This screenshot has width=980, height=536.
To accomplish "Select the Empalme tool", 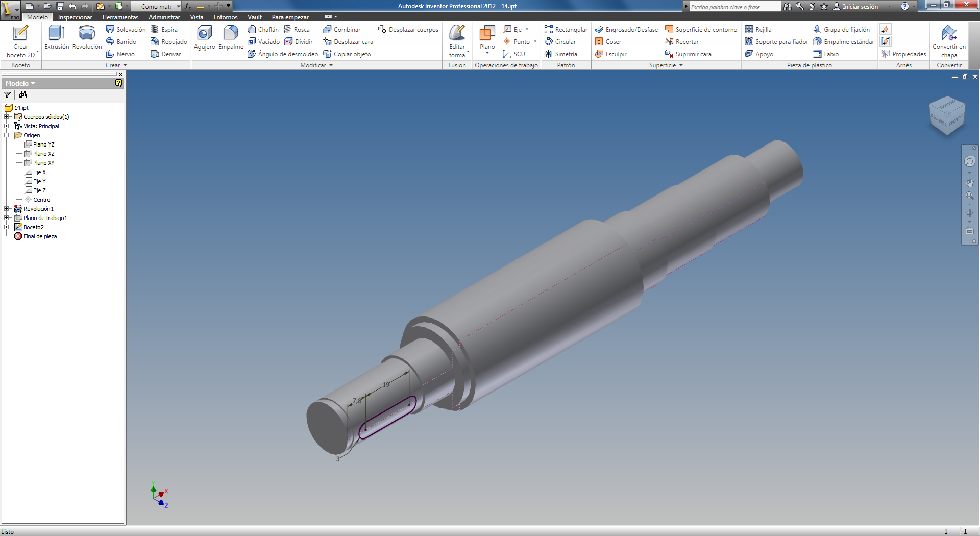I will click(231, 38).
